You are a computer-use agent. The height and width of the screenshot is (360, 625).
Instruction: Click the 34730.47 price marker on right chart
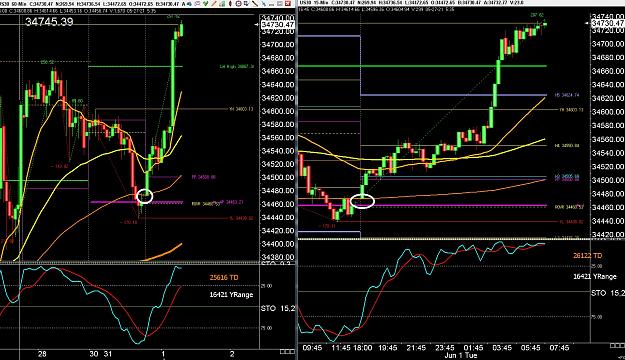pos(608,24)
